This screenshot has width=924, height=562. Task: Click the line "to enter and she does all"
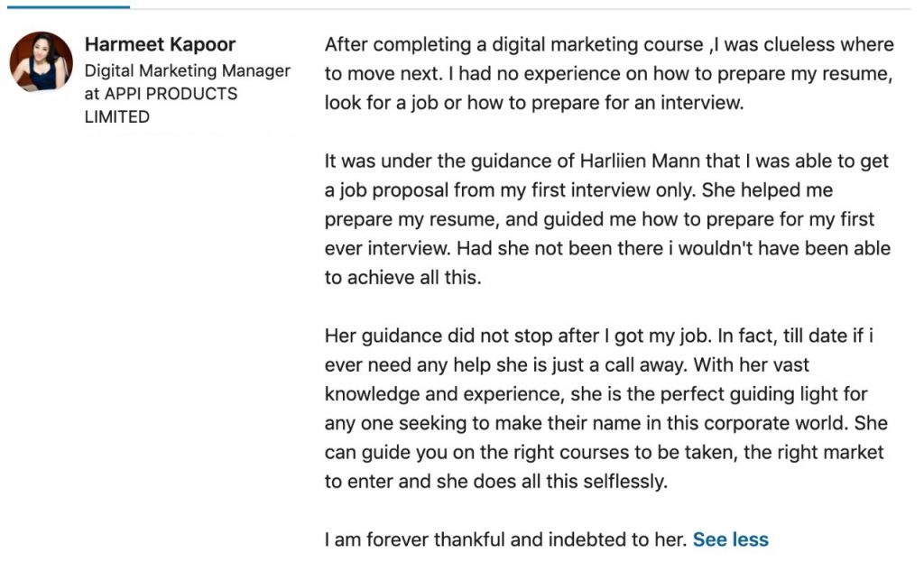(496, 482)
